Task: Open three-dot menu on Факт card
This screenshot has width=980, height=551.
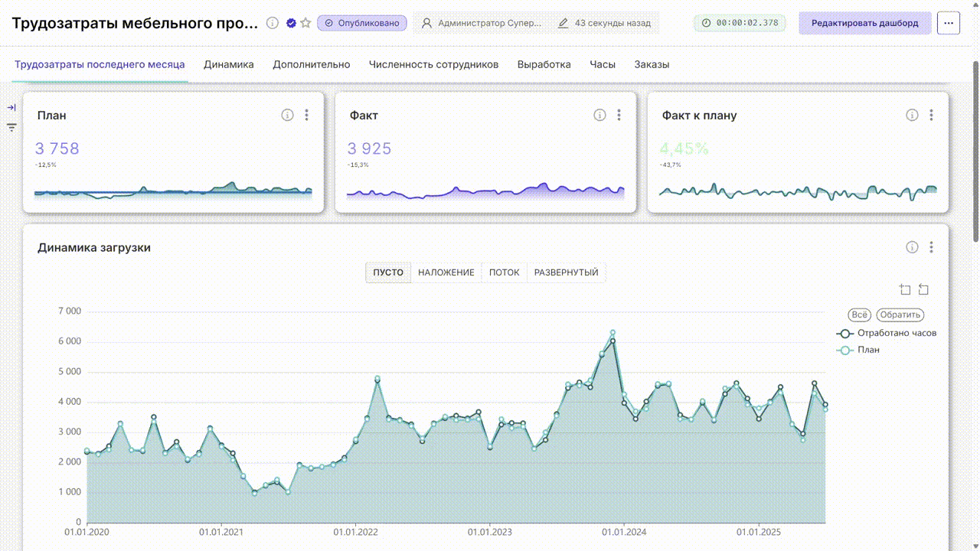Action: [619, 116]
